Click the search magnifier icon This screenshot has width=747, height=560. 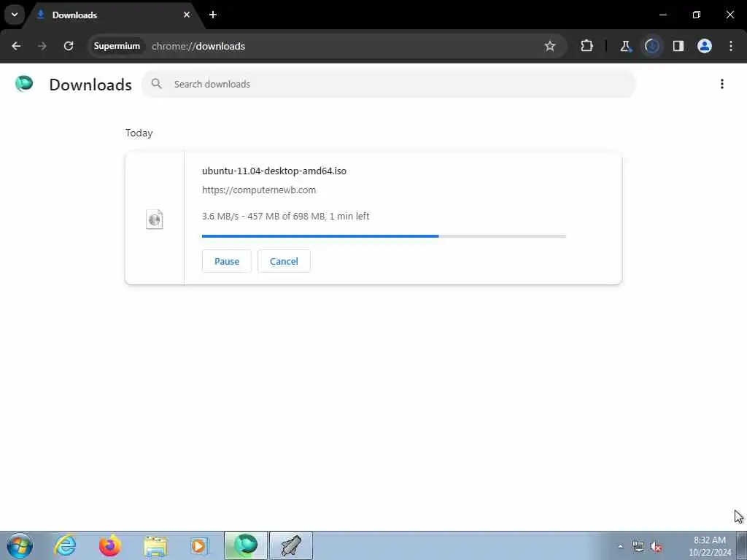coord(156,84)
